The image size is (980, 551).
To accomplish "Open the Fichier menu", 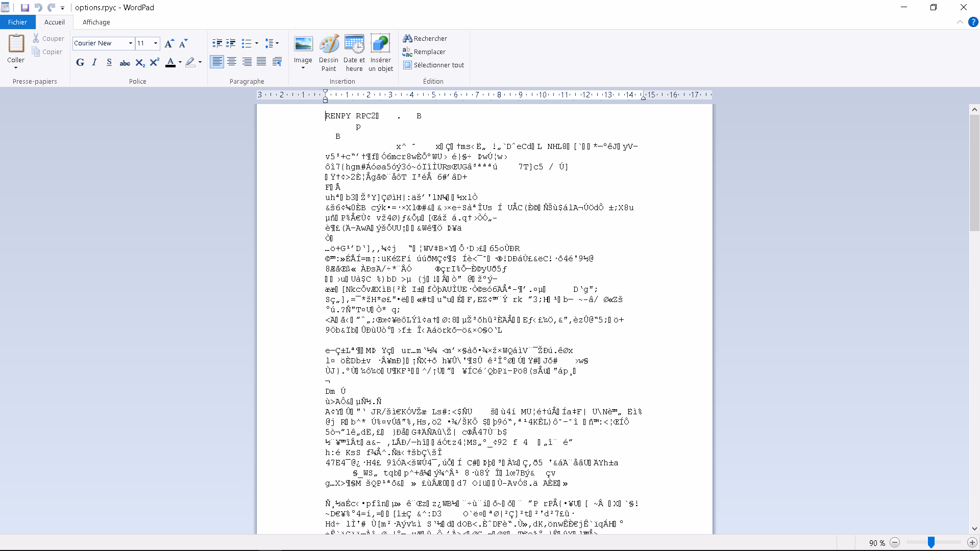I will [17, 22].
